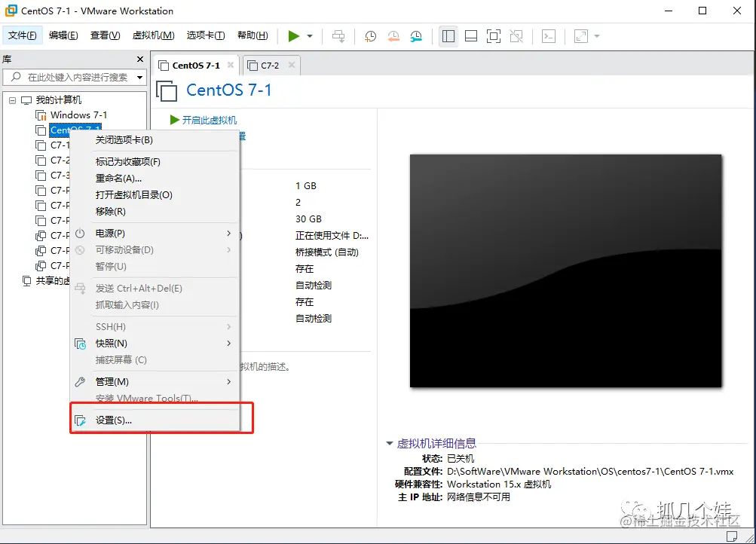Revert to snapshot toolbar icon
756x544 pixels.
click(393, 36)
